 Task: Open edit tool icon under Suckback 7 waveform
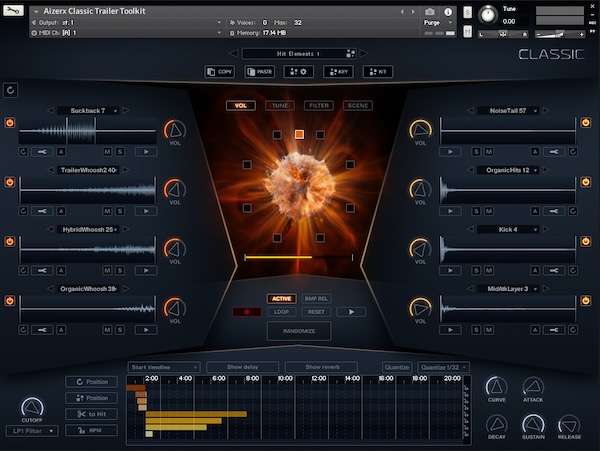tap(42, 152)
